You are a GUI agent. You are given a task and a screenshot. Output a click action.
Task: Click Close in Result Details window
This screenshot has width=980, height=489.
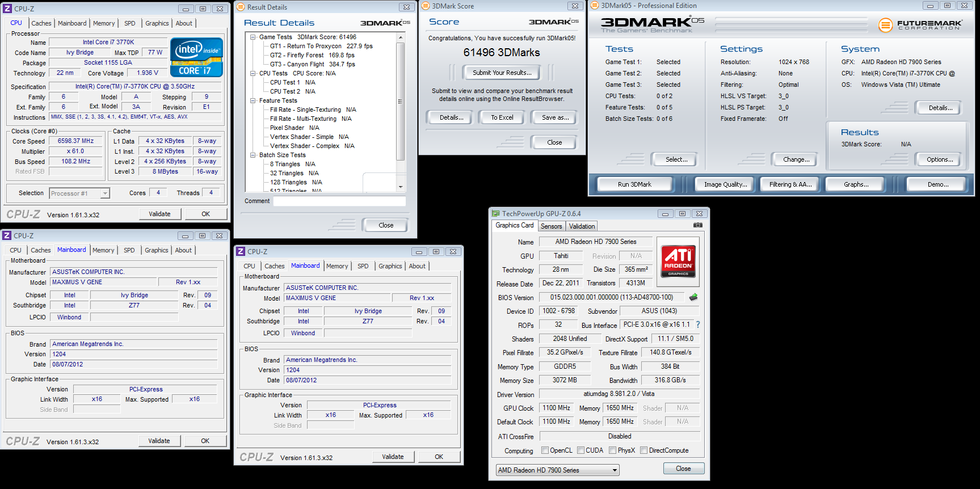point(386,225)
